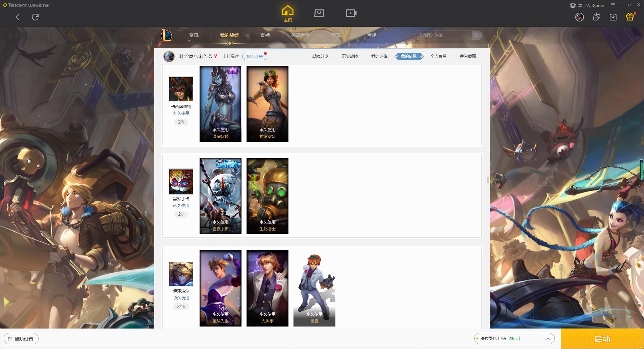Open the 光执事 skin thumbnail
Screen dimensions: 644x349
click(267, 288)
